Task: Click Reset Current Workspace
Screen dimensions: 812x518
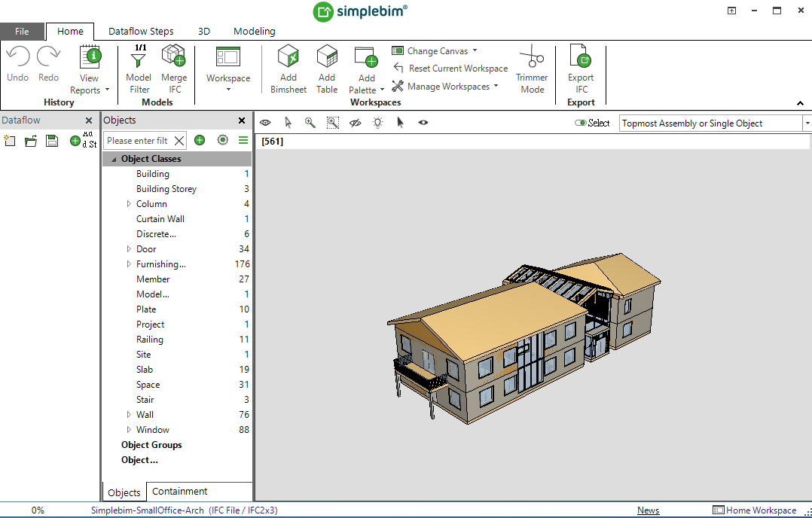Action: coord(450,69)
